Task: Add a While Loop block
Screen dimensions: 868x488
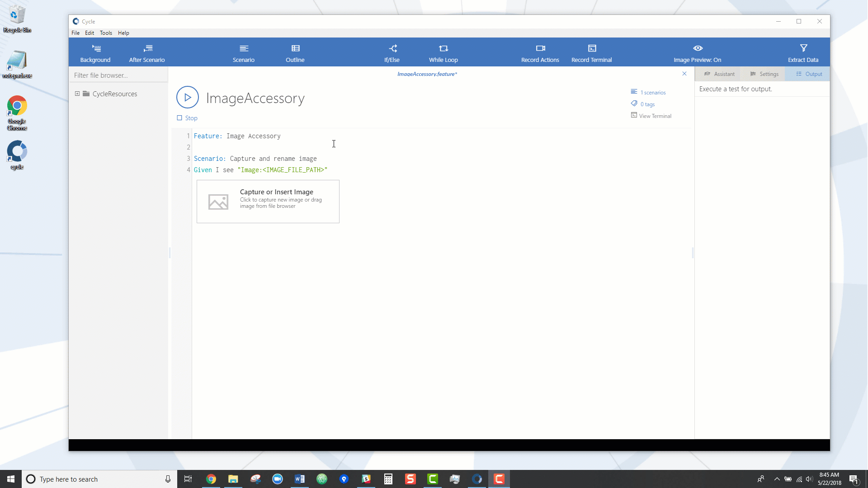Action: point(443,53)
